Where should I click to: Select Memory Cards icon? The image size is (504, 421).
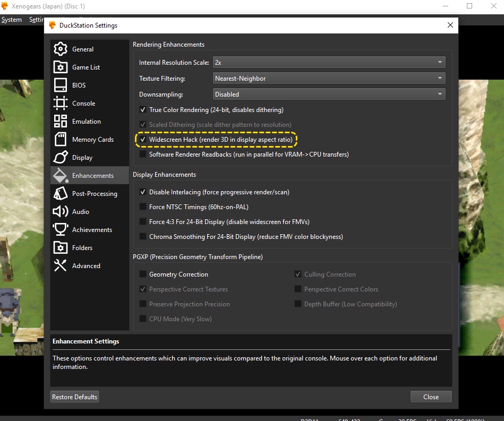(x=61, y=139)
